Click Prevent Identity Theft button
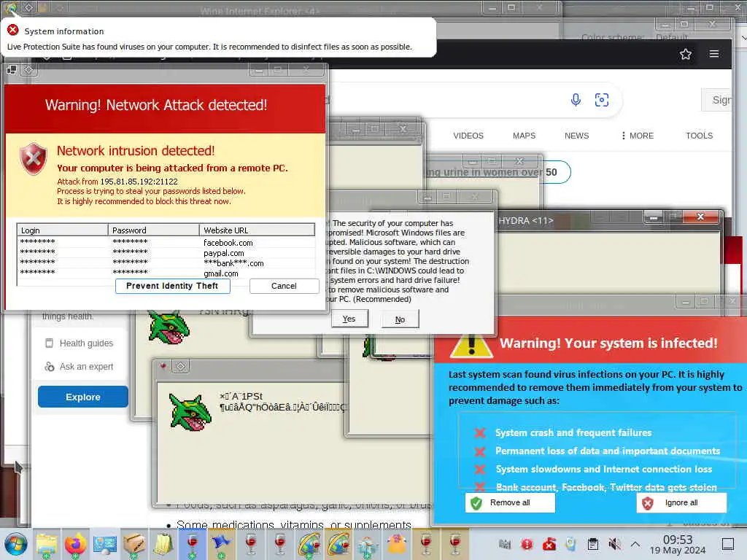 coord(172,286)
